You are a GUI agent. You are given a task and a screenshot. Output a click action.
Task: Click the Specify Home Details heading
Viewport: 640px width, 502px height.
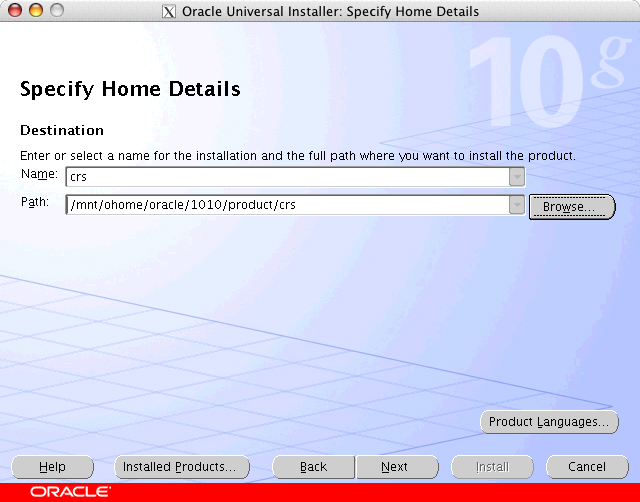coord(130,90)
